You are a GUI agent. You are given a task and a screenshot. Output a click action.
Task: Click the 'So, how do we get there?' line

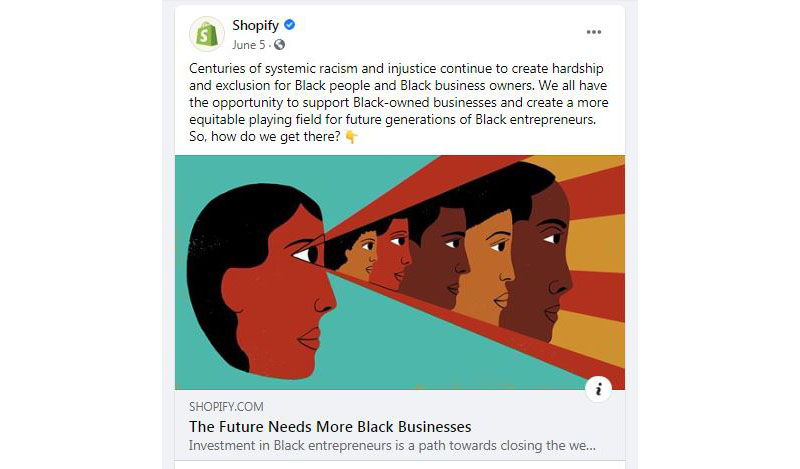click(x=264, y=137)
